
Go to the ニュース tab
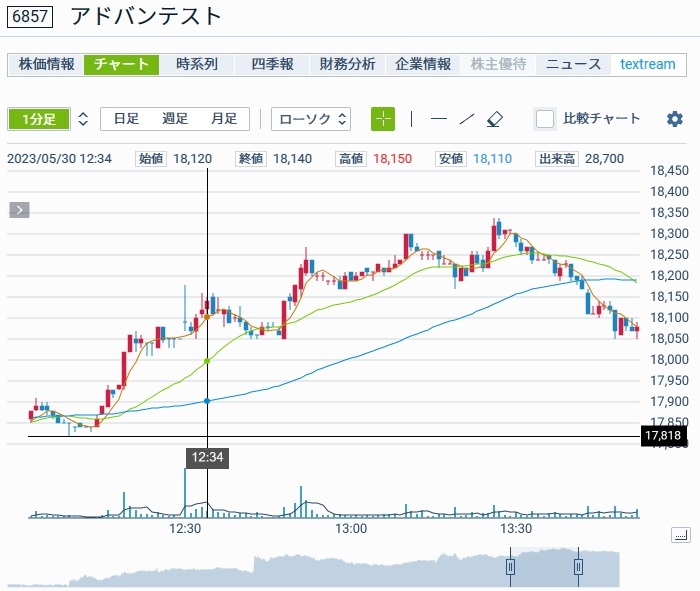click(x=573, y=64)
